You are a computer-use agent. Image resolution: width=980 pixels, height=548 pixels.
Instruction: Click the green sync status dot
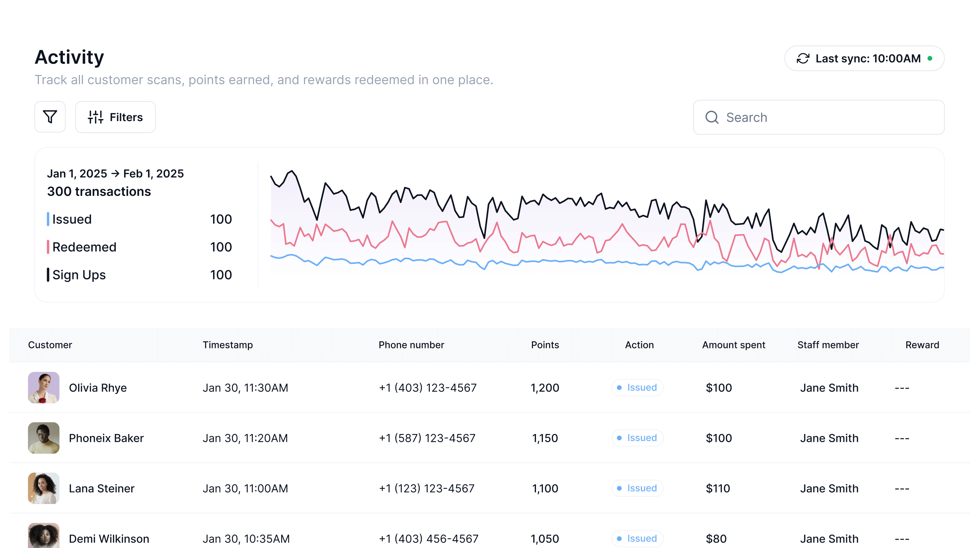pyautogui.click(x=931, y=58)
